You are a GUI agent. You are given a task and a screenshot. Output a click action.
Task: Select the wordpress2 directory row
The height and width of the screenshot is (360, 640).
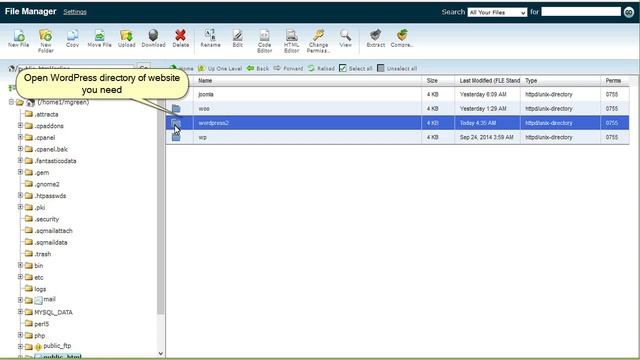[397, 123]
